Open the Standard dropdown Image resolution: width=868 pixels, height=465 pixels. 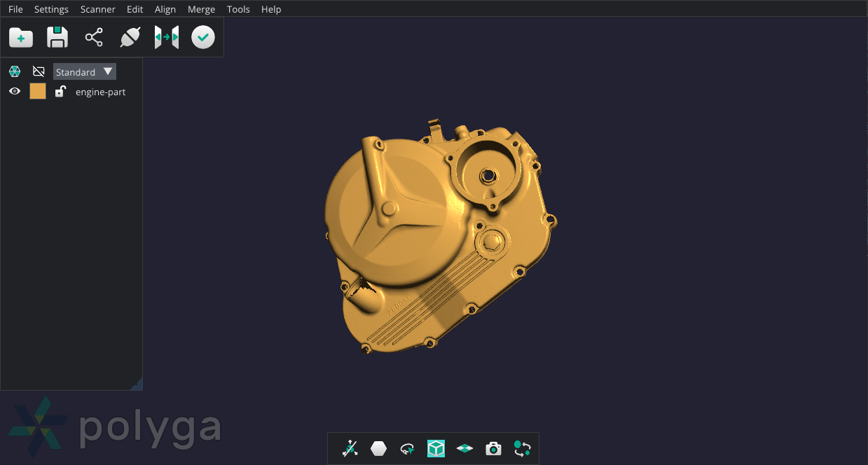pyautogui.click(x=84, y=71)
